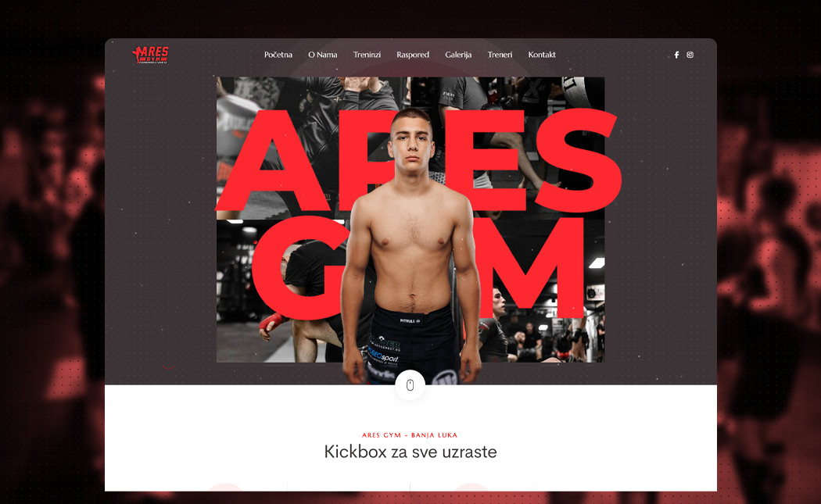Select Treninzi in the navigation bar
The height and width of the screenshot is (504, 821).
[367, 55]
